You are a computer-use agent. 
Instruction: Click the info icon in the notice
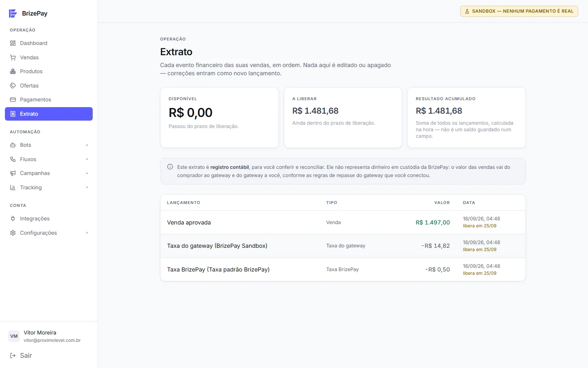pyautogui.click(x=170, y=167)
